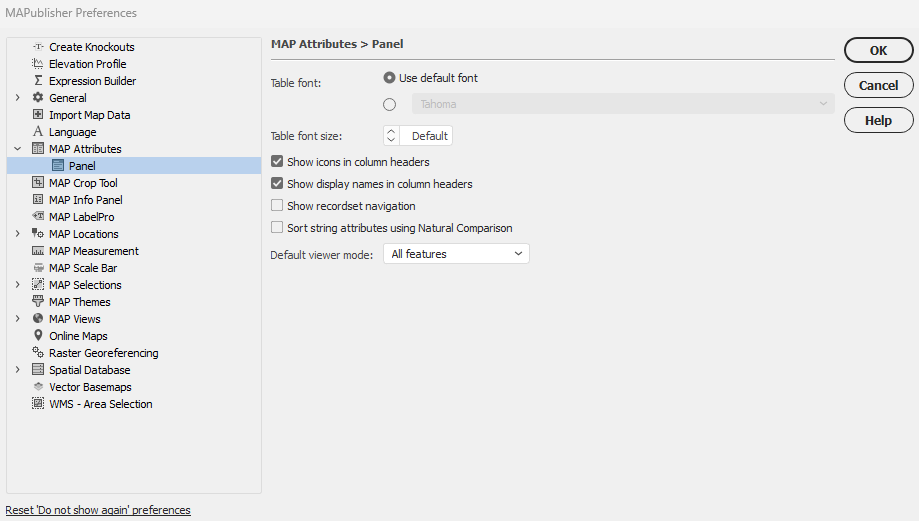The image size is (919, 521).
Task: Select the Create Knockouts label
Action: (91, 47)
